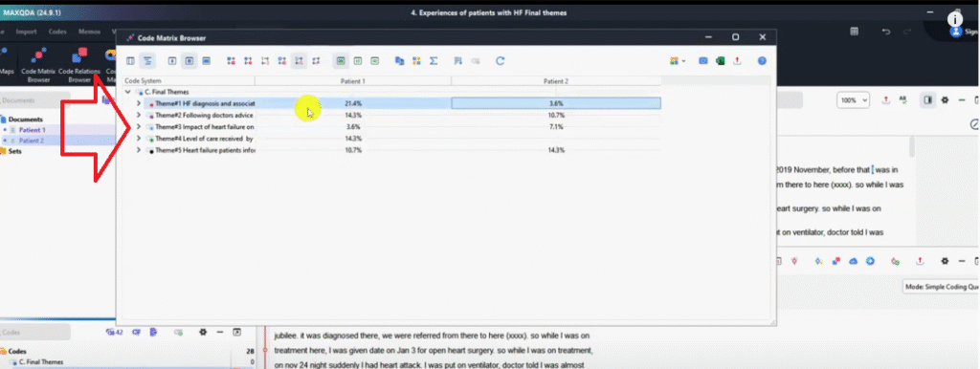Open the Import menu

pyautogui.click(x=26, y=32)
